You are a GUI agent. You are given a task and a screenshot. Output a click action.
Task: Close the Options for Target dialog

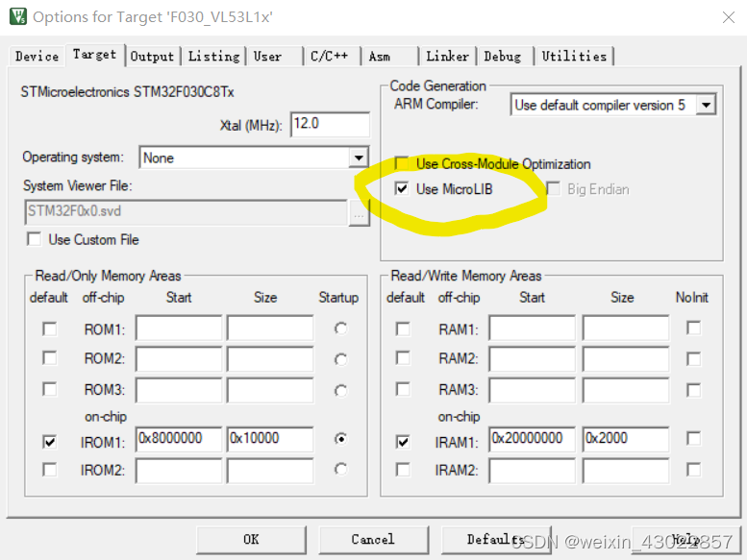[x=729, y=17]
